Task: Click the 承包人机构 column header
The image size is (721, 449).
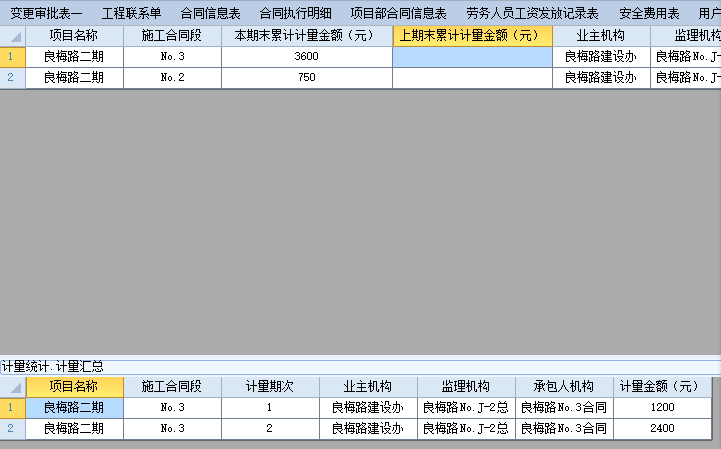Action: click(x=564, y=387)
